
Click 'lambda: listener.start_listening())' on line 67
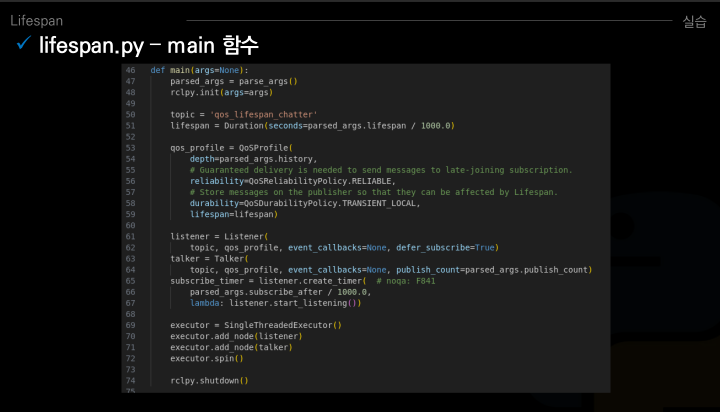coord(276,303)
